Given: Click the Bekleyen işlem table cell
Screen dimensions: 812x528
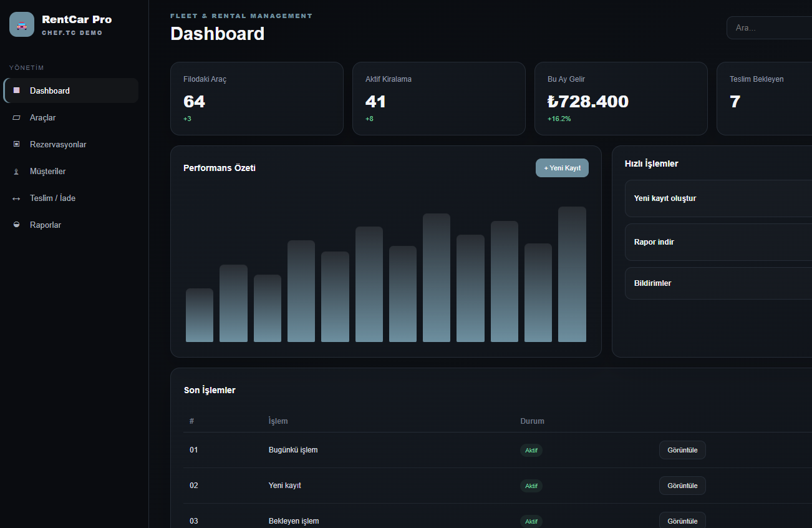Looking at the screenshot, I should coord(294,521).
